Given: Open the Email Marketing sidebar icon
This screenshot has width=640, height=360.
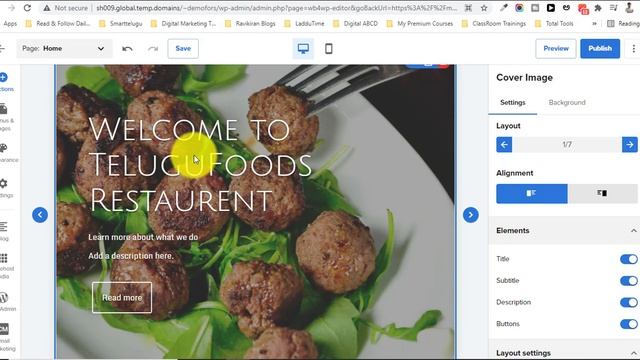Looking at the screenshot, I should point(4,329).
